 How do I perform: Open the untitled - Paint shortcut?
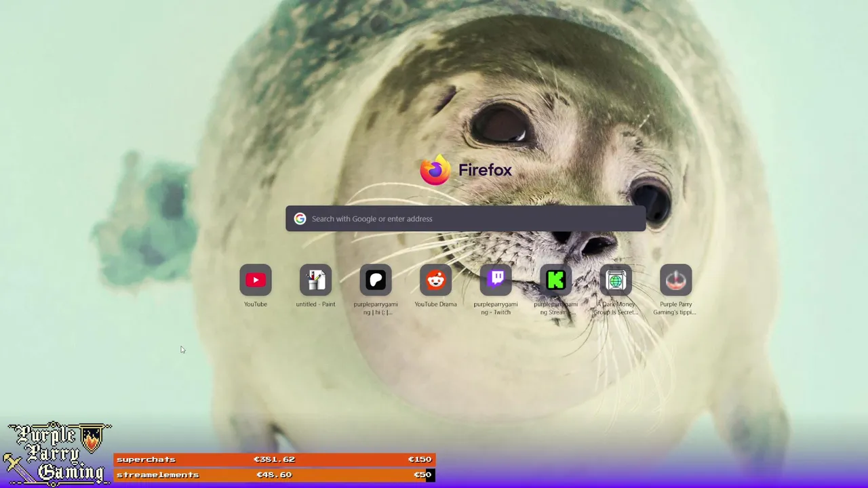(315, 280)
